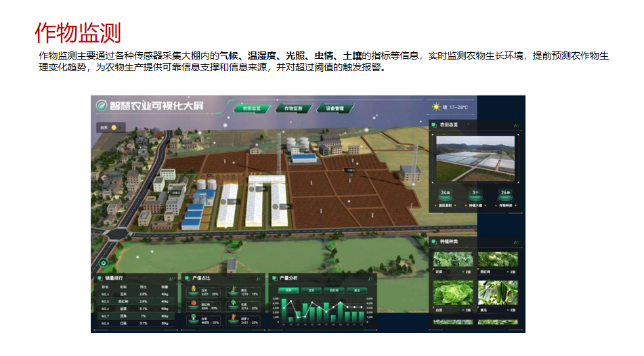Screen dimensions: 644x356
Task: Click the 销量排行 panel header icon
Action: click(x=99, y=277)
